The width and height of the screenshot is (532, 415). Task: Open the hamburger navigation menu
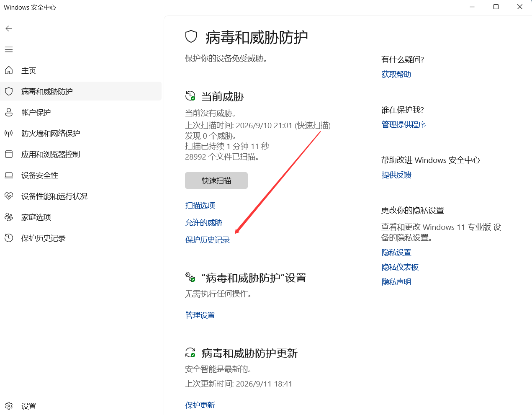(x=9, y=49)
